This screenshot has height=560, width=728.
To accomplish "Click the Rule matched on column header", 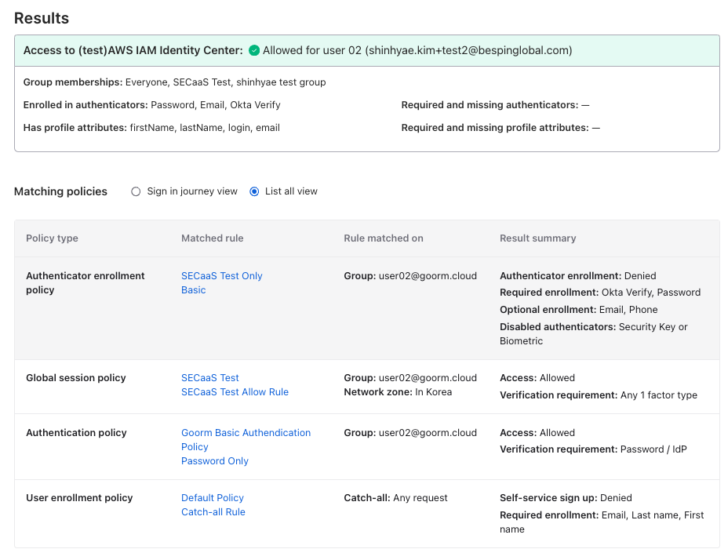I will pyautogui.click(x=383, y=238).
